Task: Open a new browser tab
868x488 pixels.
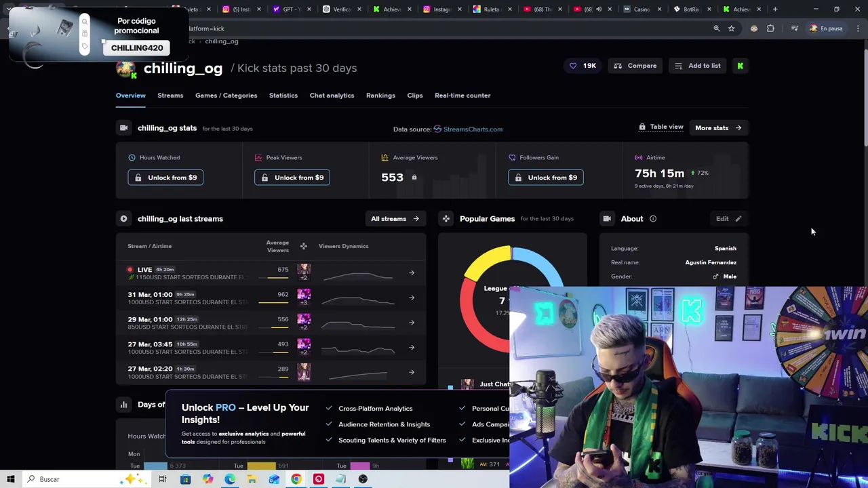Action: click(x=775, y=9)
